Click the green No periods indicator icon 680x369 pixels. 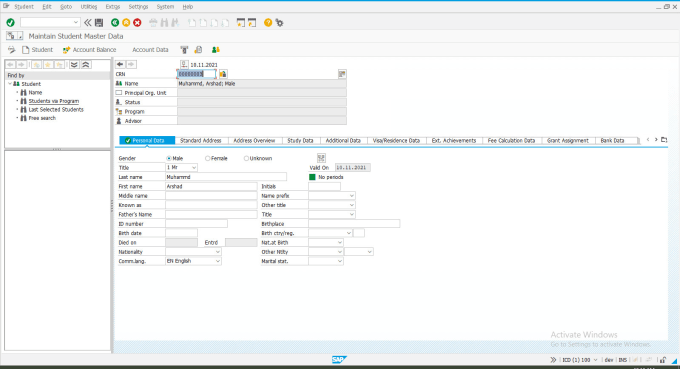[x=312, y=177]
